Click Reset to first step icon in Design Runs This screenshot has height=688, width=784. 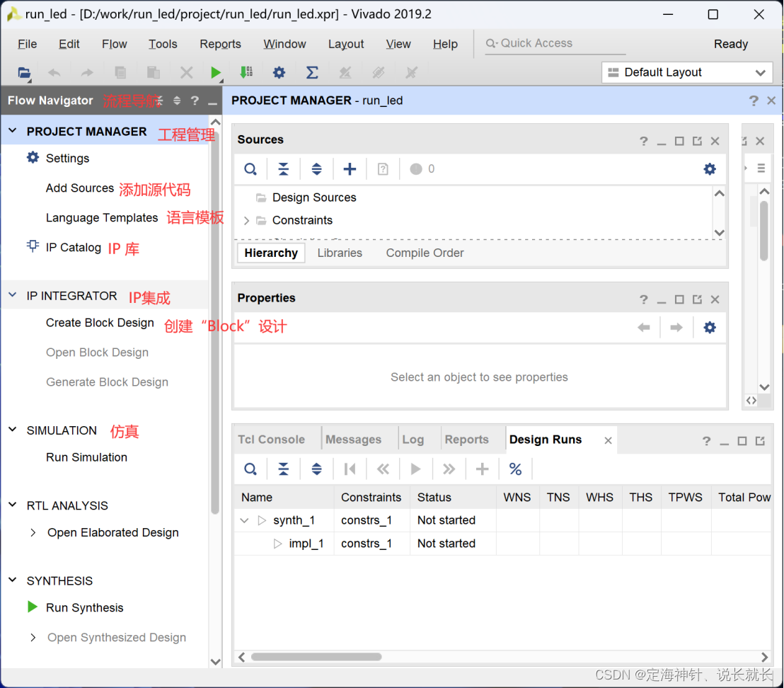tap(350, 469)
